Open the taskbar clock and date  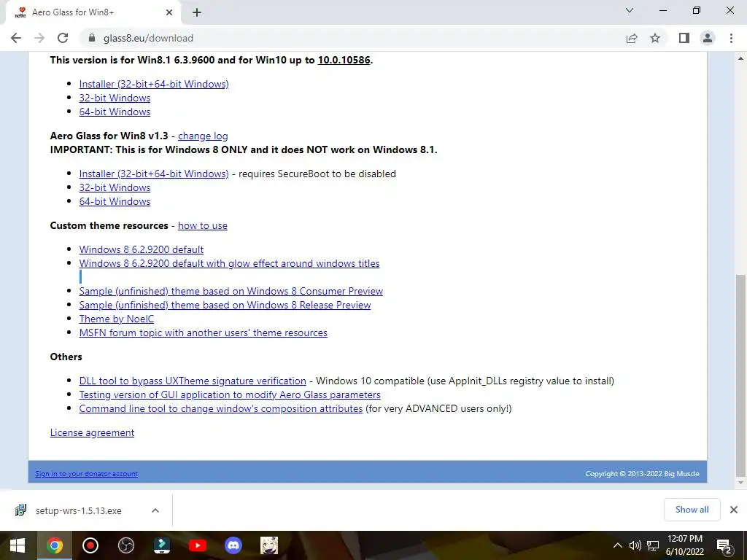pyautogui.click(x=684, y=545)
